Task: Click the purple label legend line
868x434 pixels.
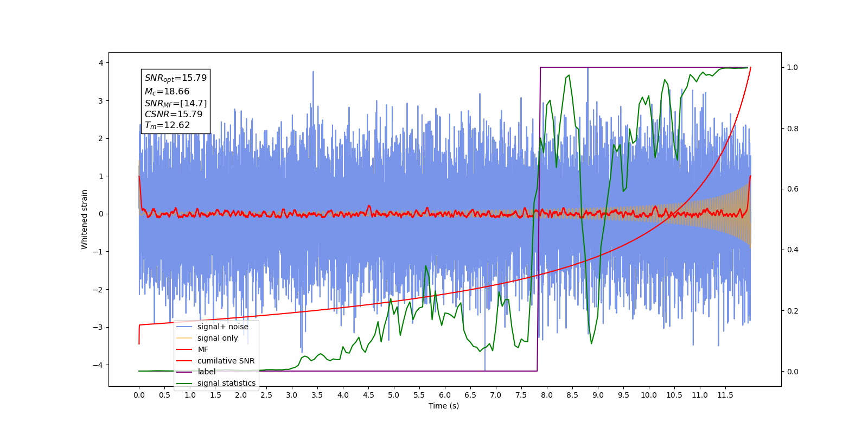Action: pyautogui.click(x=184, y=372)
